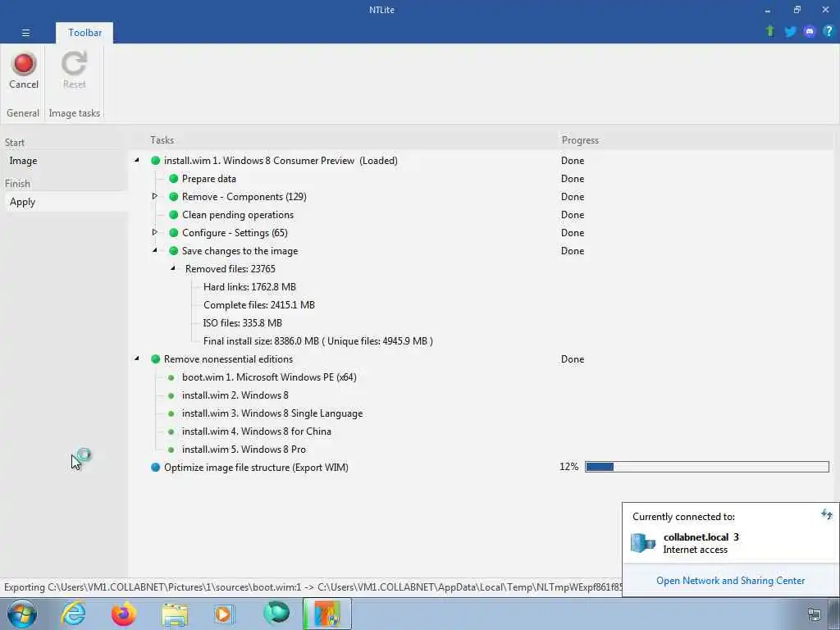The height and width of the screenshot is (630, 840).
Task: Expand Remove - Components (129)
Action: 155,196
